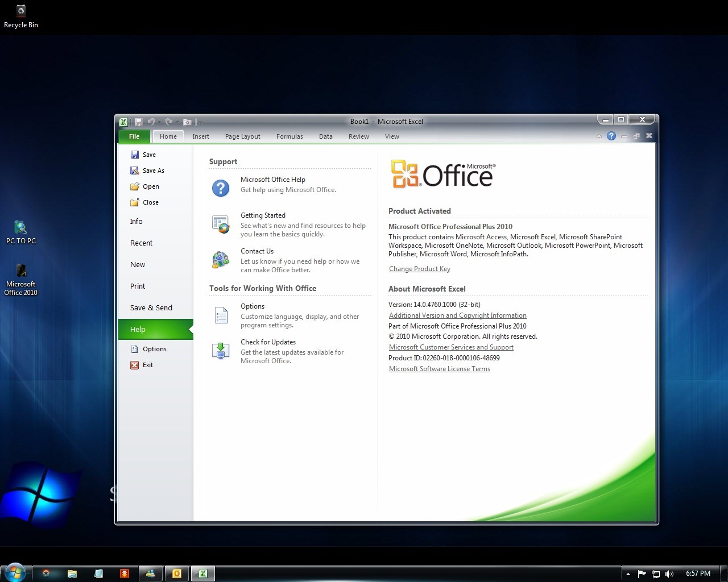Click the new folder icon in Quick Access Toolbar
Screen dimensions: 728x582
click(x=187, y=122)
